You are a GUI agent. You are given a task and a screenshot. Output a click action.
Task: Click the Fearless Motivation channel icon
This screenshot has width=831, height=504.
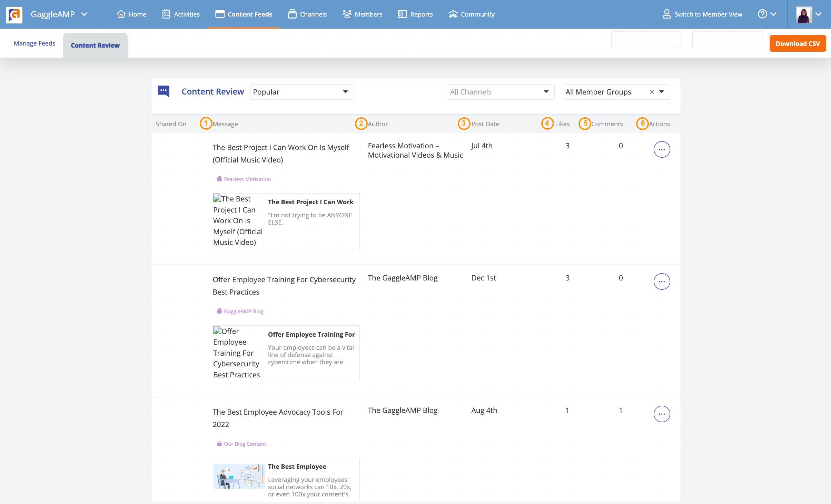(x=219, y=179)
